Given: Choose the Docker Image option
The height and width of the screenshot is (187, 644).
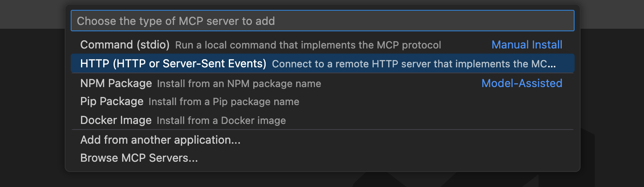Looking at the screenshot, I should (116, 121).
